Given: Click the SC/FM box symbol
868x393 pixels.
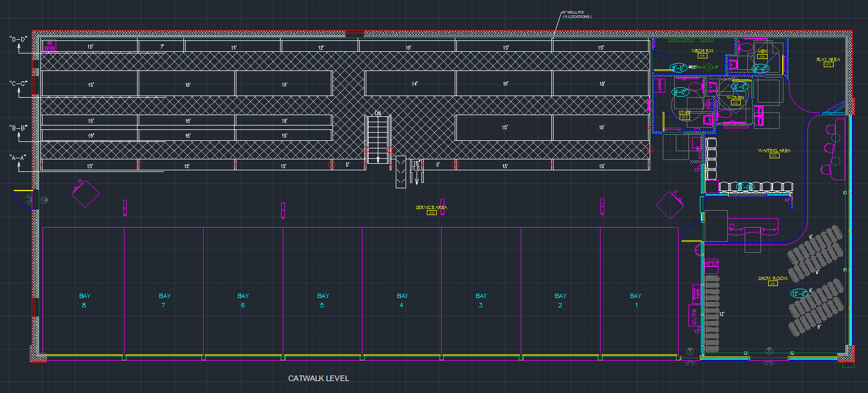Looking at the screenshot, I should [x=694, y=316].
